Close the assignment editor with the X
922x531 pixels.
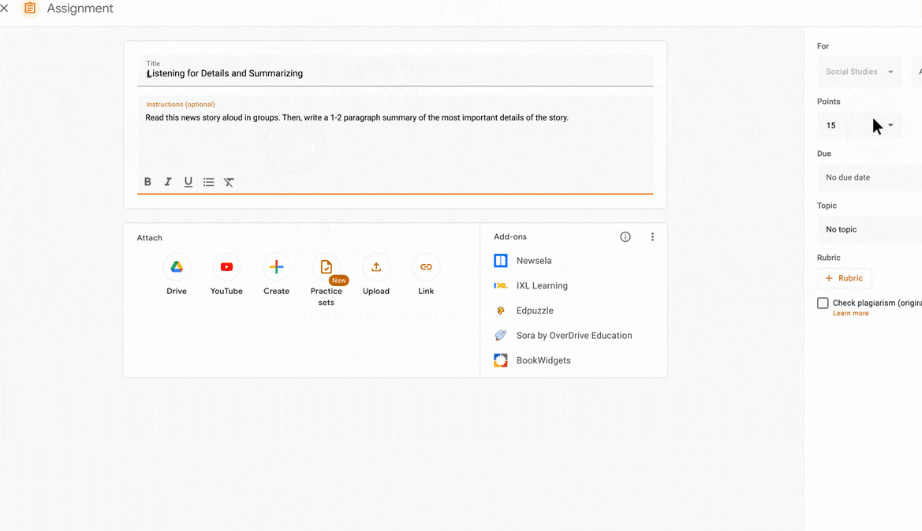pyautogui.click(x=4, y=8)
